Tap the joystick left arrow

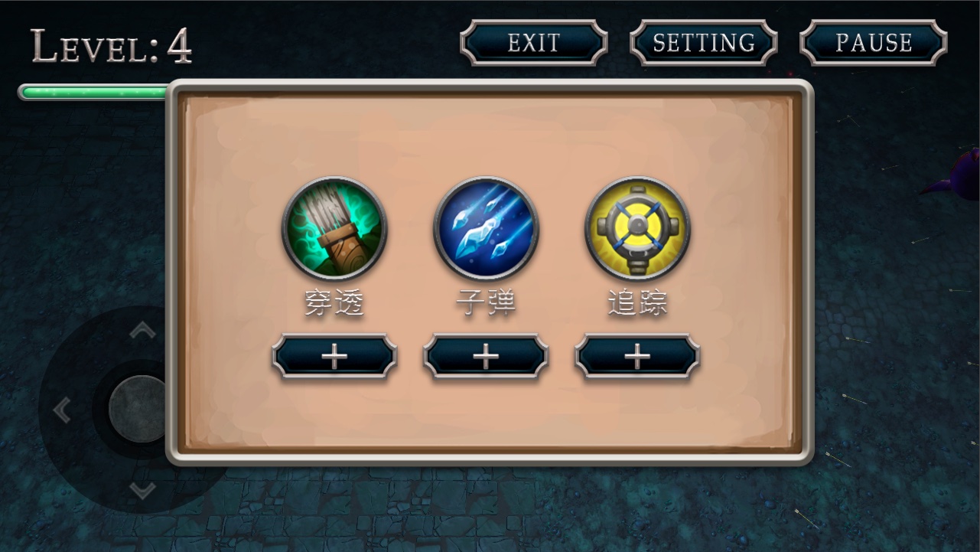coord(61,410)
